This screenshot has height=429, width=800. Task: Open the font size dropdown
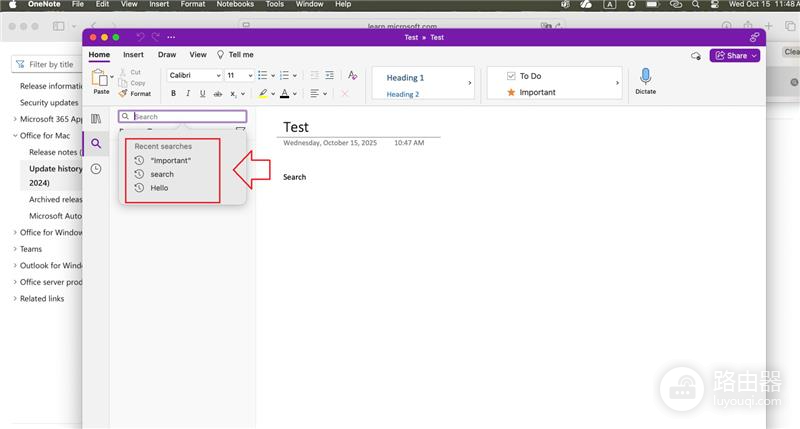(x=239, y=75)
